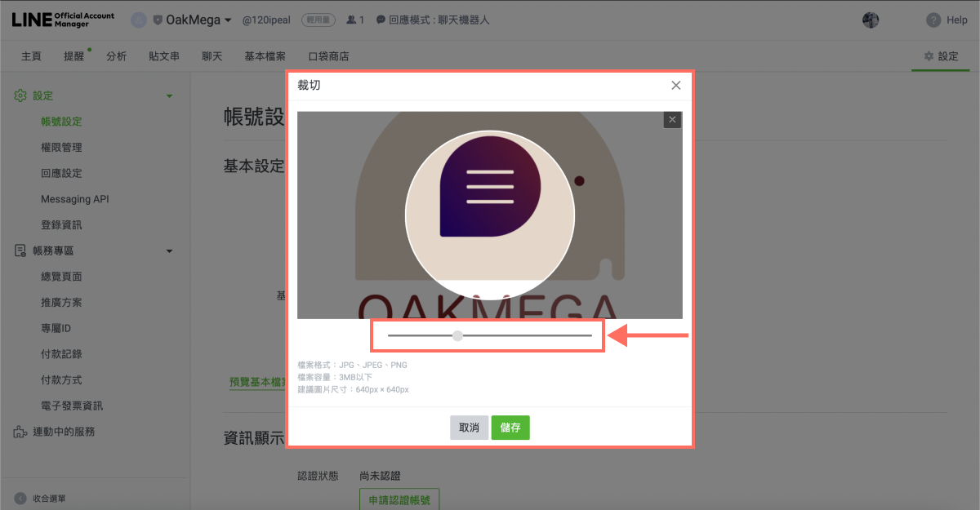980x510 pixels.
Task: Click the 設定 gear tab at top right
Action: tap(941, 56)
